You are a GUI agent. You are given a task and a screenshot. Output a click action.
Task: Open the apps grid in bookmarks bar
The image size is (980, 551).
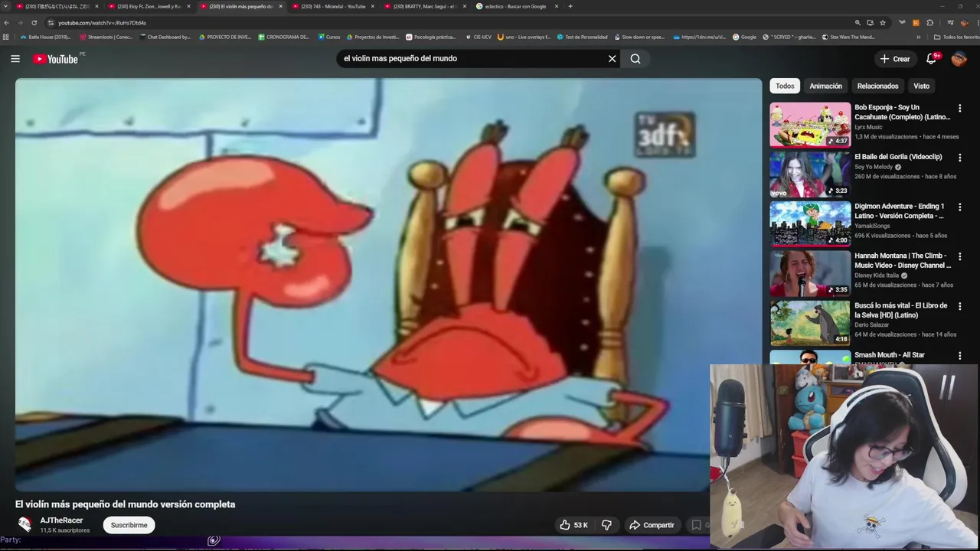point(6,37)
